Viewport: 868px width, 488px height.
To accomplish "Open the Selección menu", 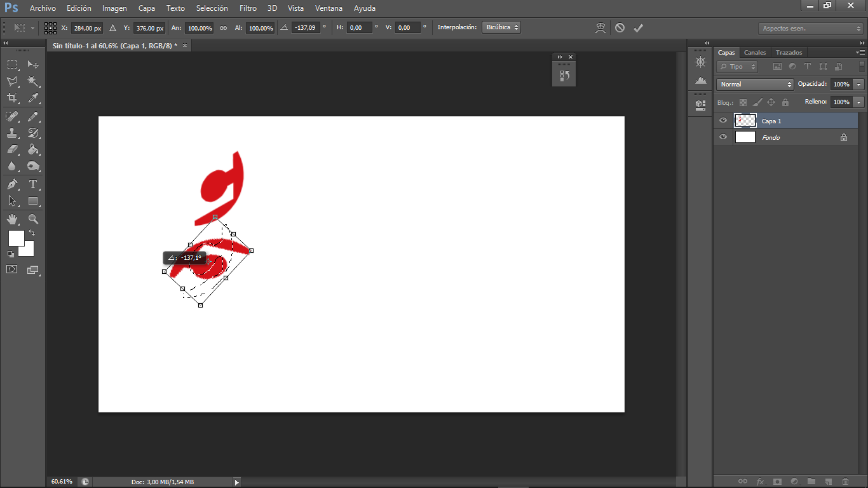I will (x=212, y=8).
